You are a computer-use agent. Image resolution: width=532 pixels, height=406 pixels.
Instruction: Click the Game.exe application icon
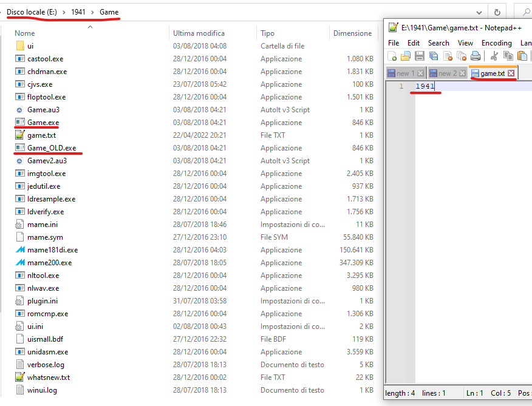click(x=20, y=123)
